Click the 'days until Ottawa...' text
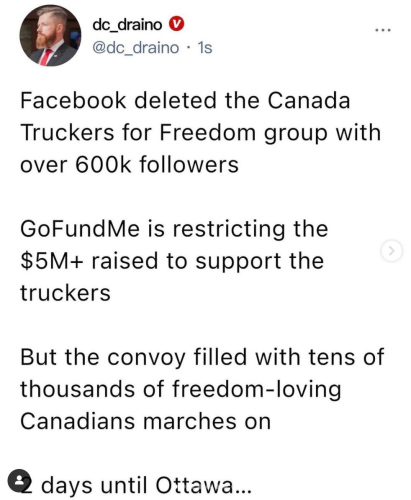The height and width of the screenshot is (500, 411). tap(146, 485)
